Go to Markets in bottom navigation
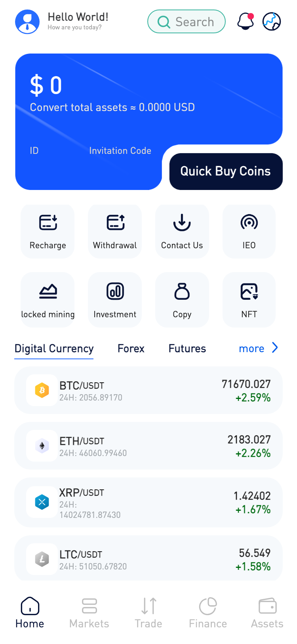 [89, 613]
